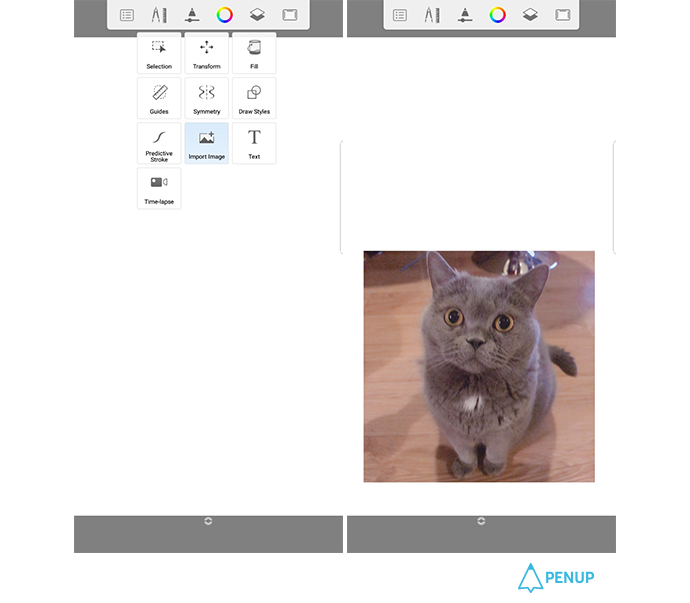Tap the fullscreen frame icon in left screen toolbar
The image size is (690, 603).
tap(290, 15)
